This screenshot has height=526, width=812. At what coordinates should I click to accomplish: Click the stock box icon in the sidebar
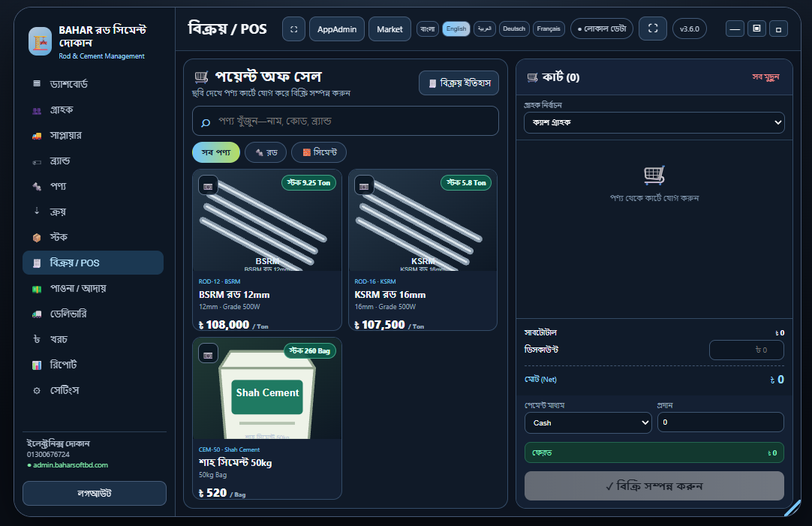37,237
